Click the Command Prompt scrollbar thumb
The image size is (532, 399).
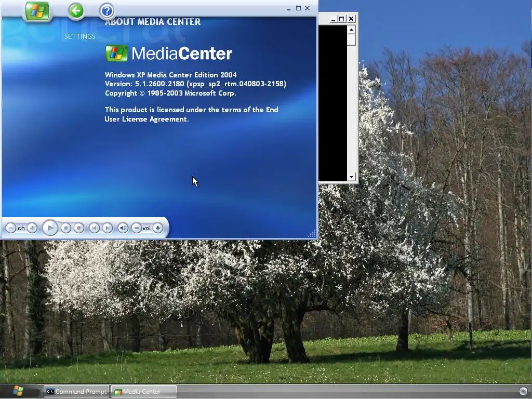(x=351, y=39)
